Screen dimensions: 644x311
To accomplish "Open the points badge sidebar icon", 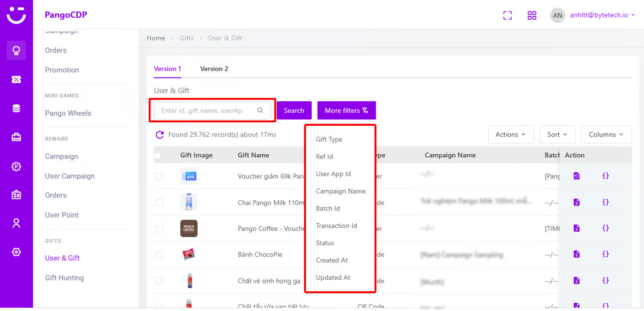I will pyautogui.click(x=16, y=167).
